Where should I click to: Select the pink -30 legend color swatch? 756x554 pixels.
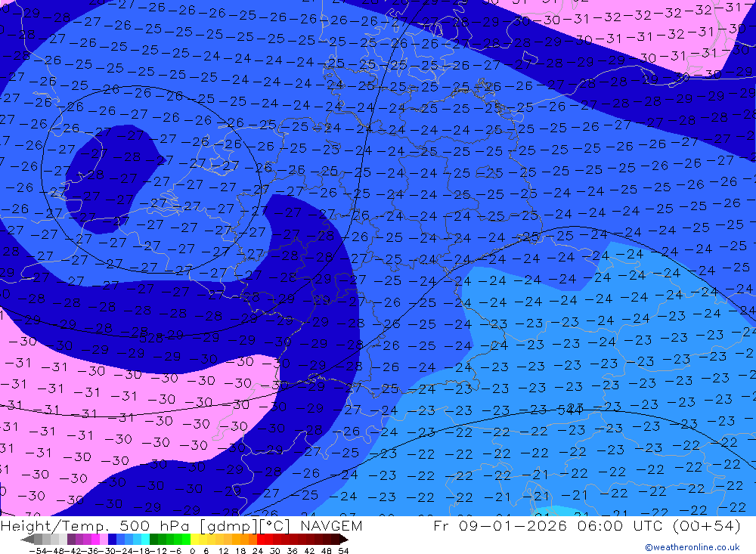[104, 540]
